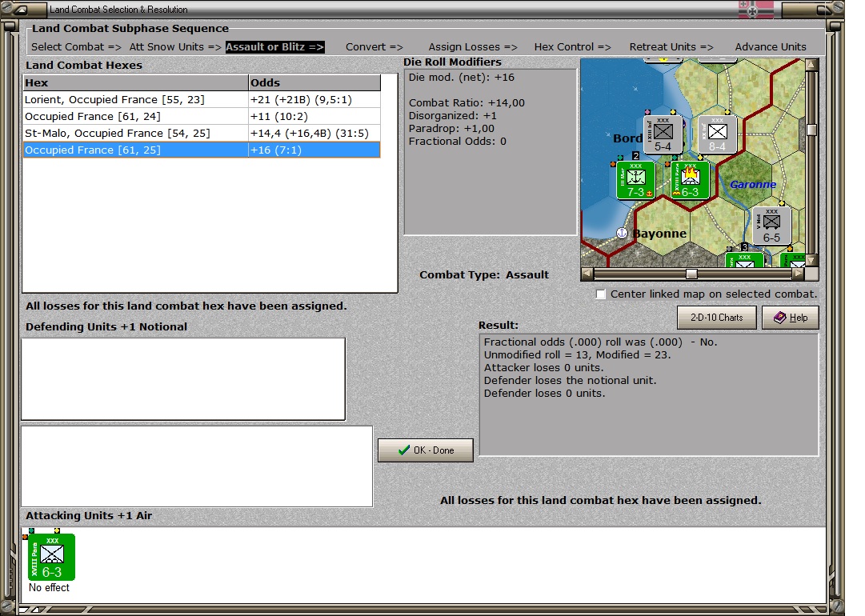This screenshot has width=865, height=616.
Task: Click Combat Type: Assault label
Action: pos(484,274)
